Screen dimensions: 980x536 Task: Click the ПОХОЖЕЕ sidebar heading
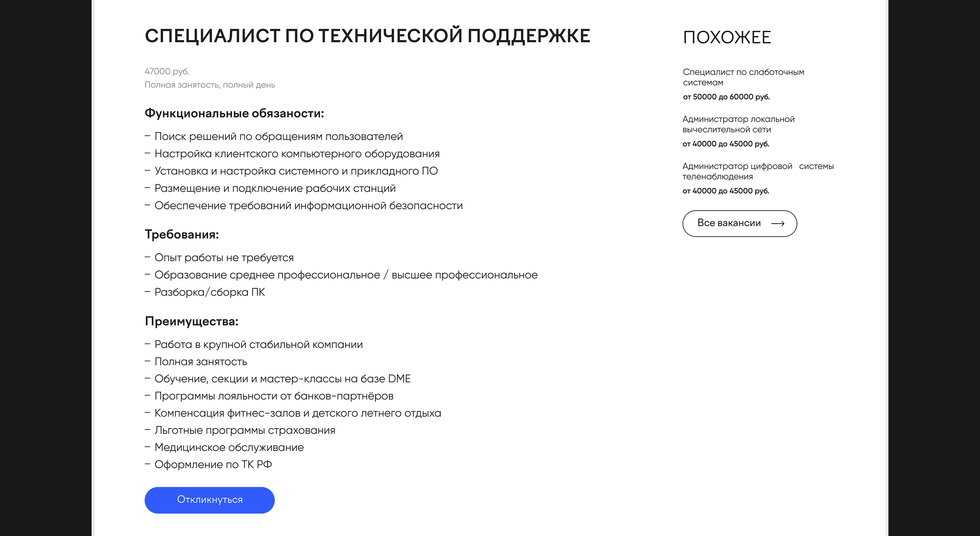727,38
